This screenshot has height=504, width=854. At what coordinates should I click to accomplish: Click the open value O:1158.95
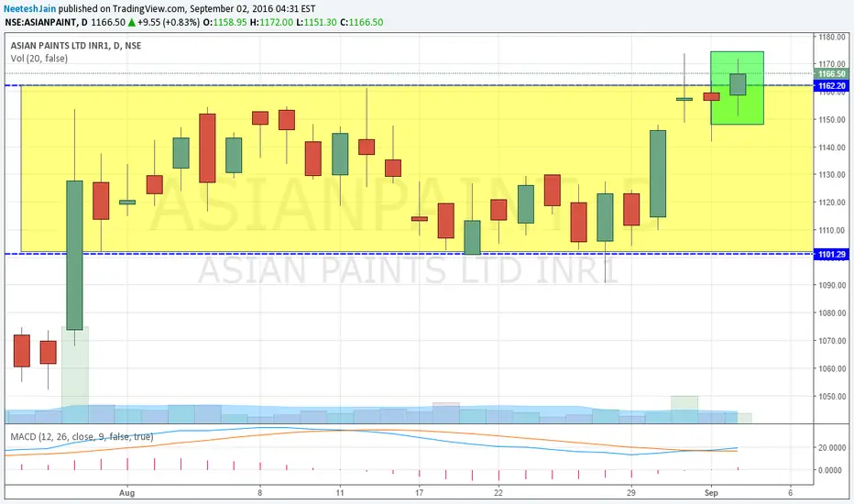[x=224, y=22]
